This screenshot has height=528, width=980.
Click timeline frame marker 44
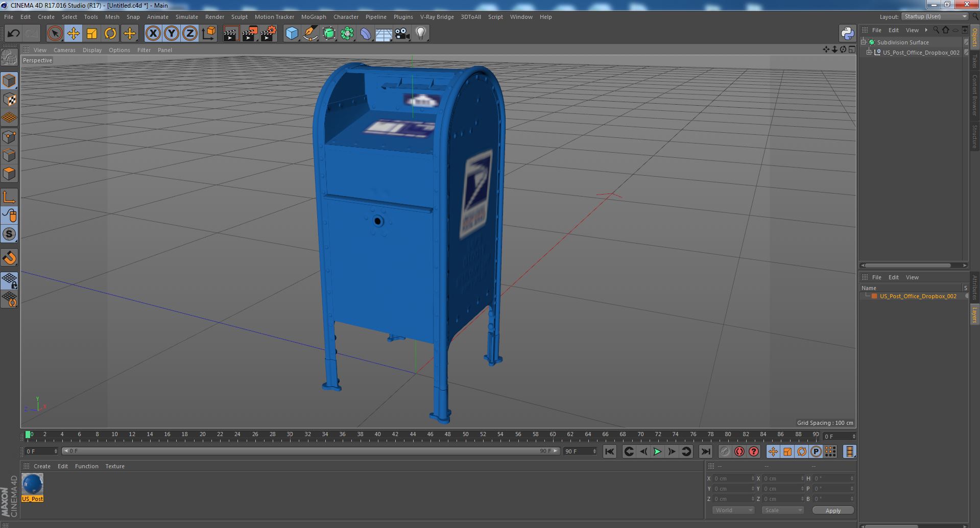point(413,435)
